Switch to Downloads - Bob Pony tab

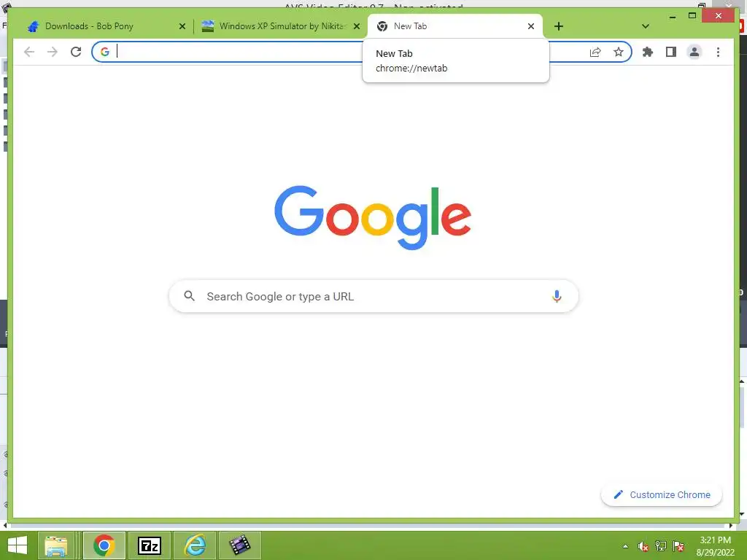point(105,27)
